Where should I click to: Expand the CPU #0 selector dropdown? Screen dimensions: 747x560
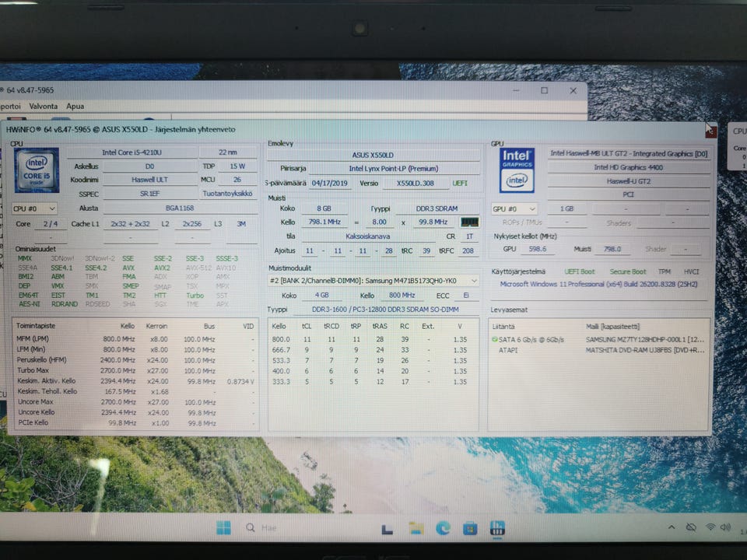point(34,208)
